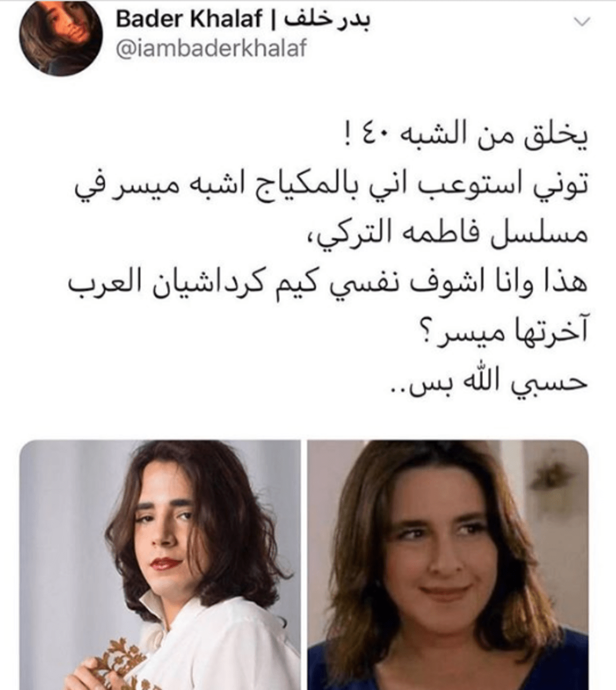The height and width of the screenshot is (690, 616).
Task: Expand the tweet options chevron
Action: pos(582,22)
